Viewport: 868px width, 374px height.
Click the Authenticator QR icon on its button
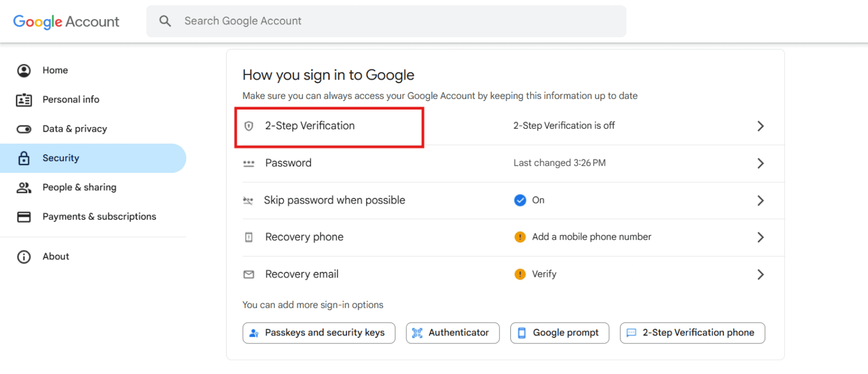(x=418, y=333)
